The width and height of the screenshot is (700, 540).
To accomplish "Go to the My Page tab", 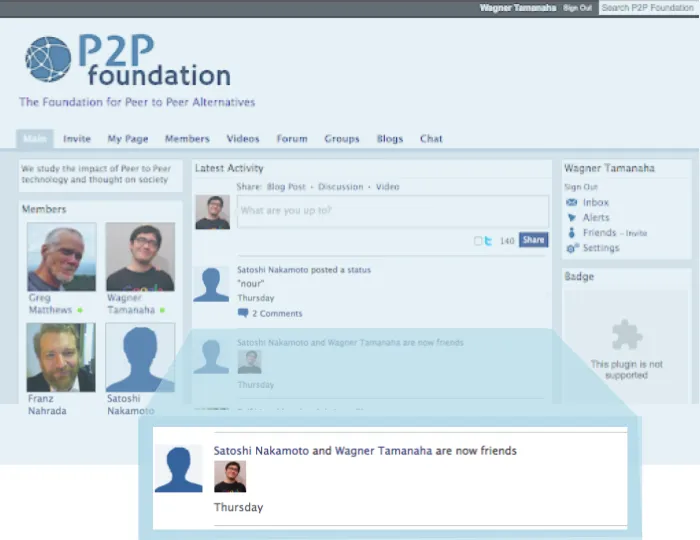I will point(128,139).
